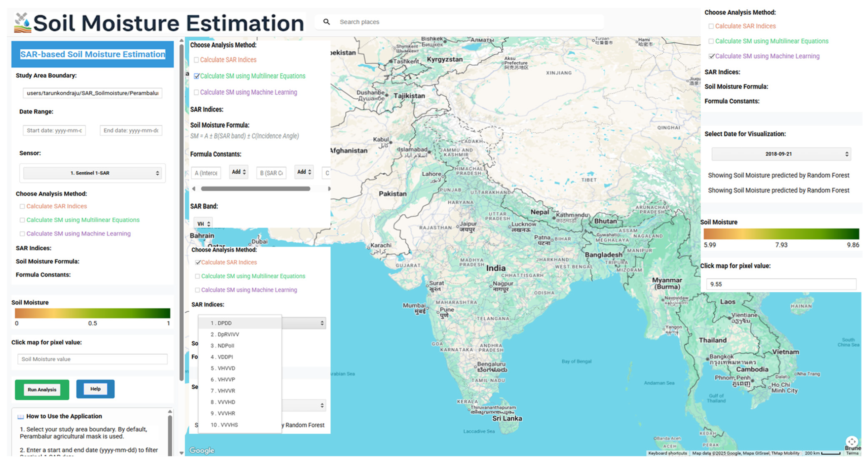868x464 pixels.
Task: Click the blue Help button
Action: click(95, 389)
